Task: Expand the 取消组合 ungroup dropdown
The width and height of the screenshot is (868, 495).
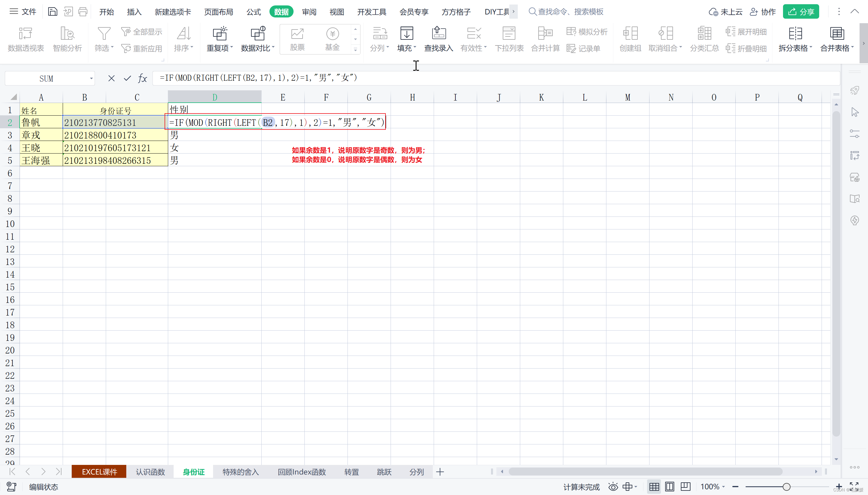Action: point(681,47)
